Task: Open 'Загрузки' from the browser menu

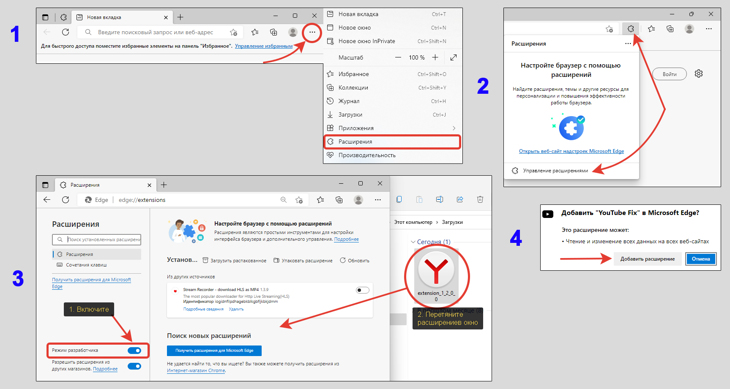Action: pyautogui.click(x=393, y=114)
